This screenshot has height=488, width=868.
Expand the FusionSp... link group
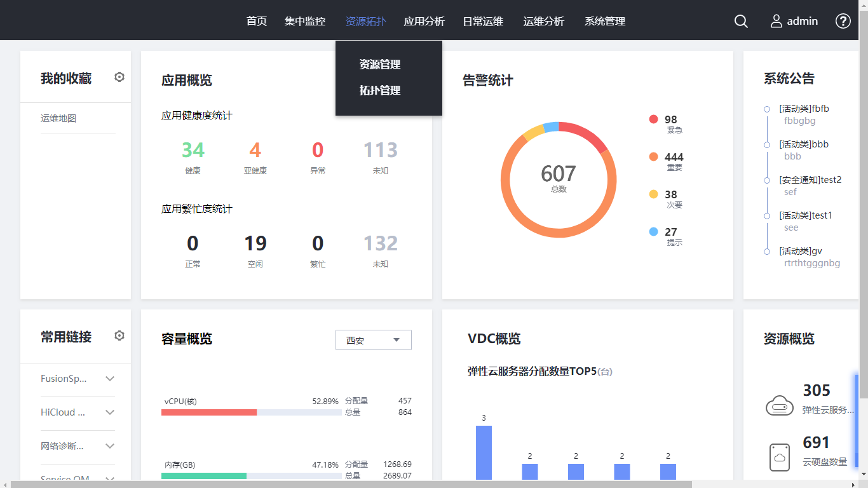click(x=110, y=379)
